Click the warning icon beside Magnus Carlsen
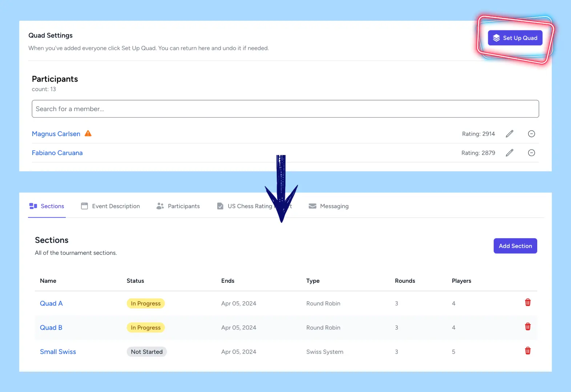The height and width of the screenshot is (392, 571). pos(88,134)
